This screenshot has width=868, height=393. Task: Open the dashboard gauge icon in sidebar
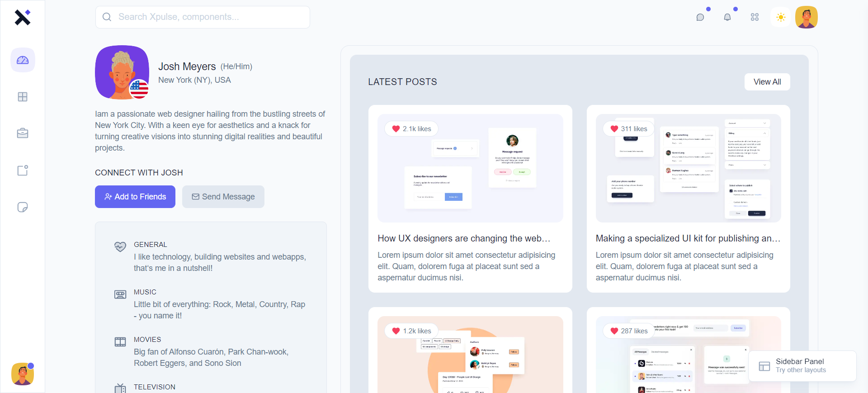[x=23, y=60]
